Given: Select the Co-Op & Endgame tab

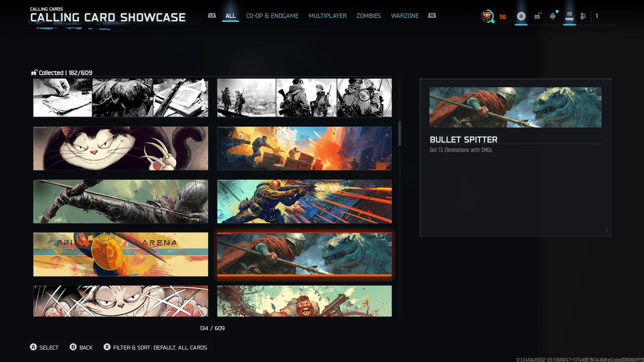Looking at the screenshot, I should pos(272,16).
